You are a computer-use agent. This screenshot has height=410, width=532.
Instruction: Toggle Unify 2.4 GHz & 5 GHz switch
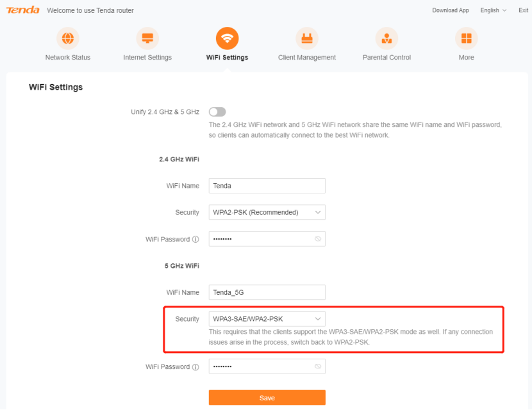coord(217,112)
